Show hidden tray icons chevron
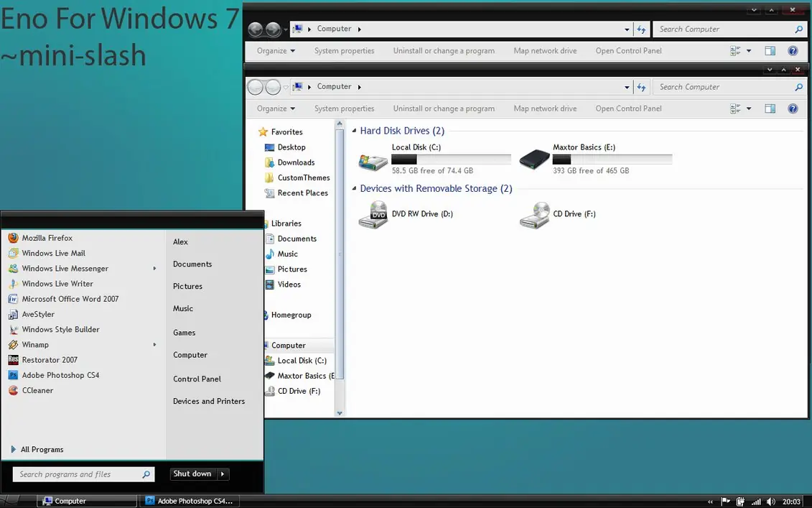 point(710,502)
